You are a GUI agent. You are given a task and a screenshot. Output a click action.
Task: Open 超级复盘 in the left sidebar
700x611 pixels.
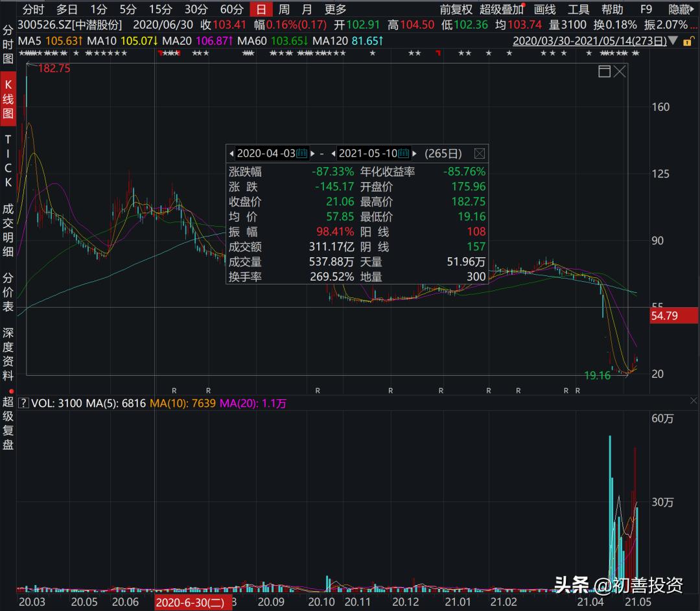pyautogui.click(x=8, y=423)
